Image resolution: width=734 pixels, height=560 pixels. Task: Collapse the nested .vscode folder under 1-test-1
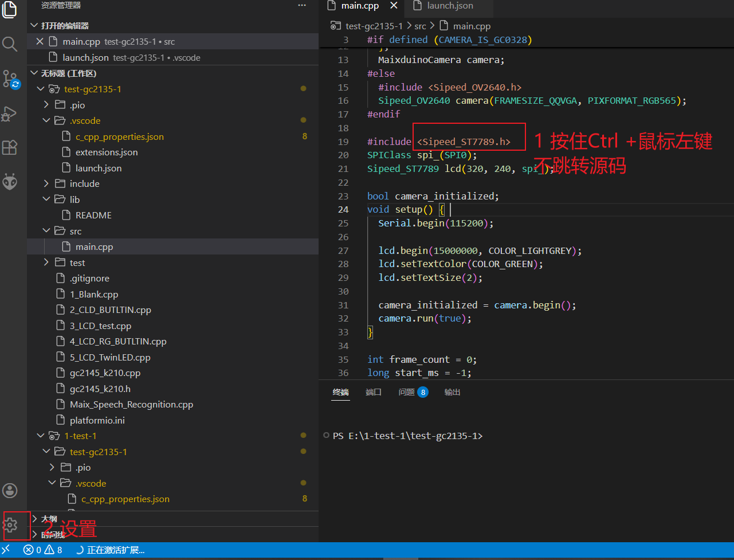[172, 483]
